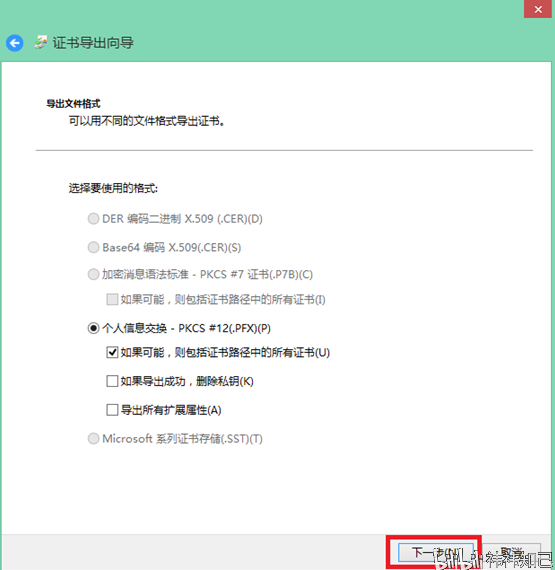Uncheck 包括证书路径中的所有证书(U) checkbox

[x=112, y=352]
